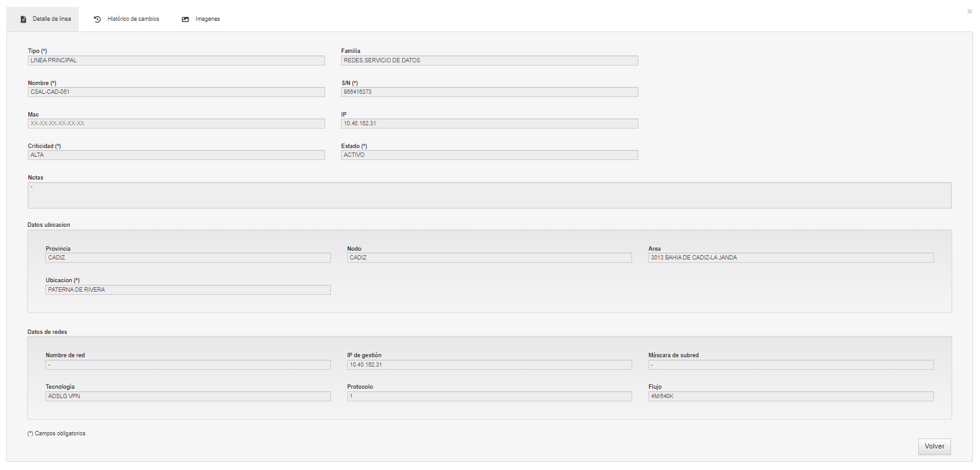Click the IP de gestión field
The width and height of the screenshot is (980, 470).
point(489,365)
